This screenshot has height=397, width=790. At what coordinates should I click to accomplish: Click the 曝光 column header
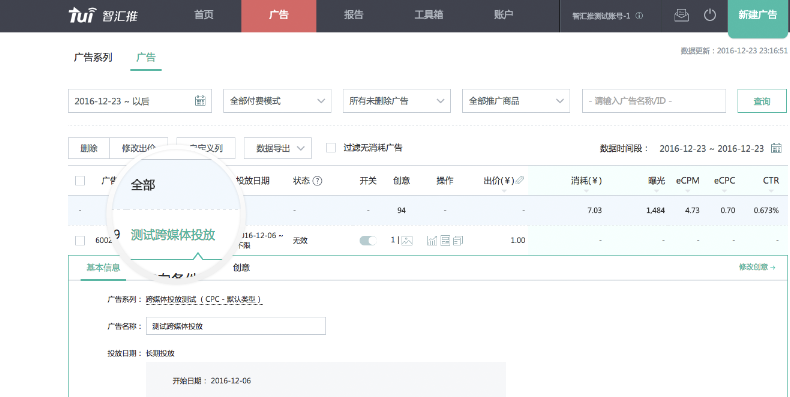click(x=656, y=180)
